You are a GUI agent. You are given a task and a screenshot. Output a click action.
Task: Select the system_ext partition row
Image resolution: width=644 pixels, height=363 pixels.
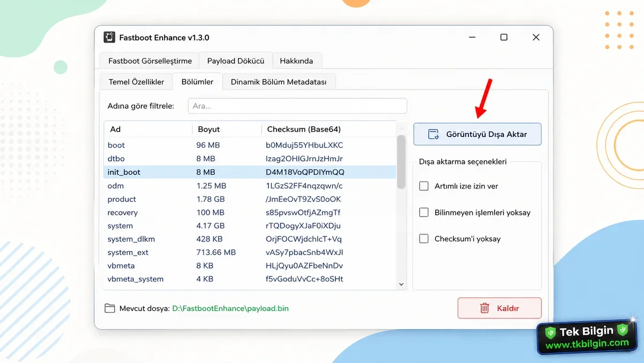pyautogui.click(x=250, y=252)
